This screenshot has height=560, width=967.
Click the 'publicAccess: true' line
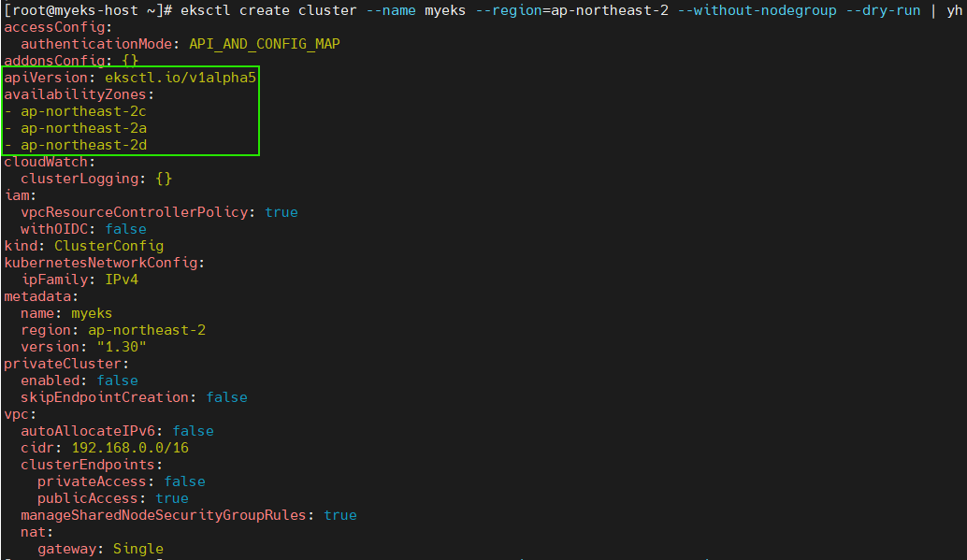click(x=113, y=498)
